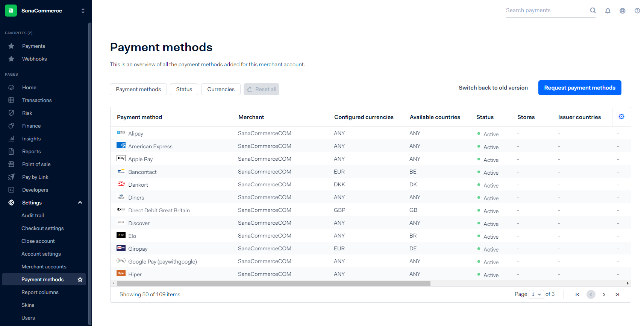Click the Reset all button
The image size is (644, 326).
tap(261, 89)
